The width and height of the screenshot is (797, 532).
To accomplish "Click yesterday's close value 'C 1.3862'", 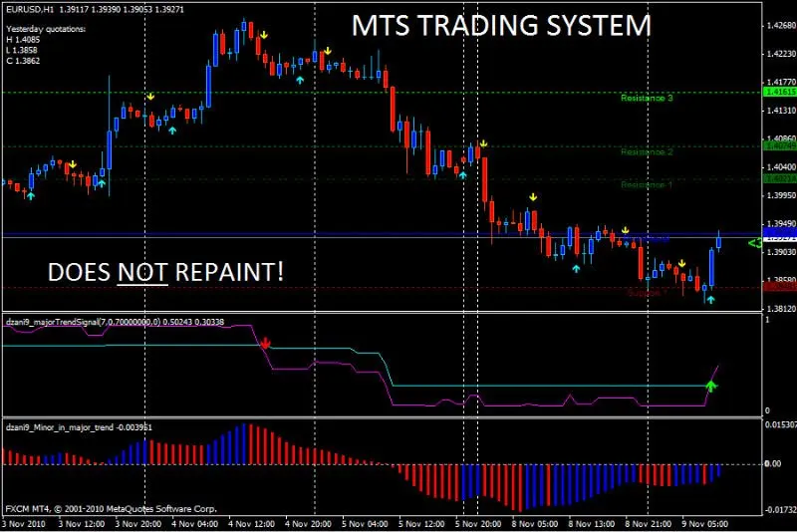I will 23,61.
